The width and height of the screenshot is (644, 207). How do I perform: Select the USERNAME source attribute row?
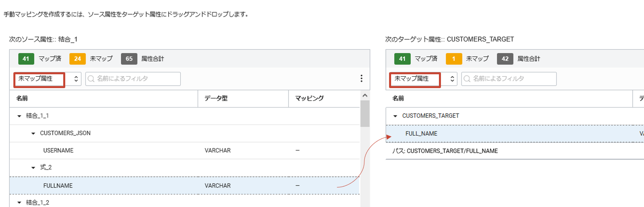pyautogui.click(x=58, y=151)
